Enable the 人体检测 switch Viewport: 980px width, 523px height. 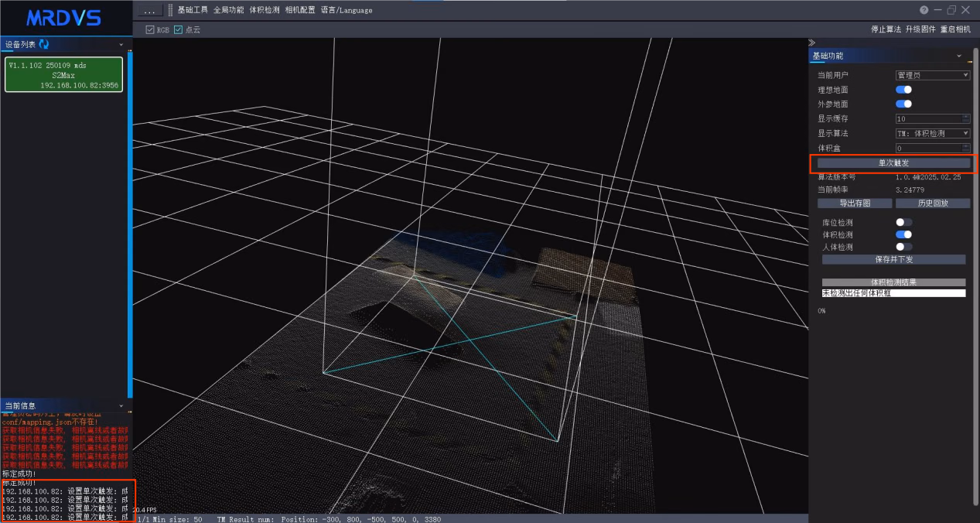(903, 247)
